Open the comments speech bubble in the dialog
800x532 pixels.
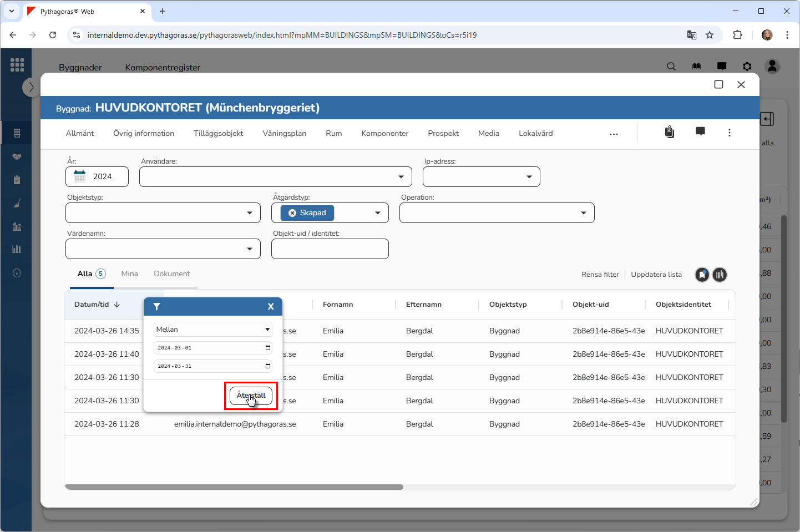pos(700,131)
